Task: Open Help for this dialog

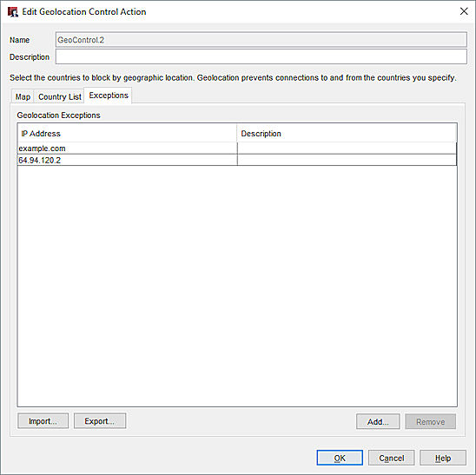Action: [443, 458]
